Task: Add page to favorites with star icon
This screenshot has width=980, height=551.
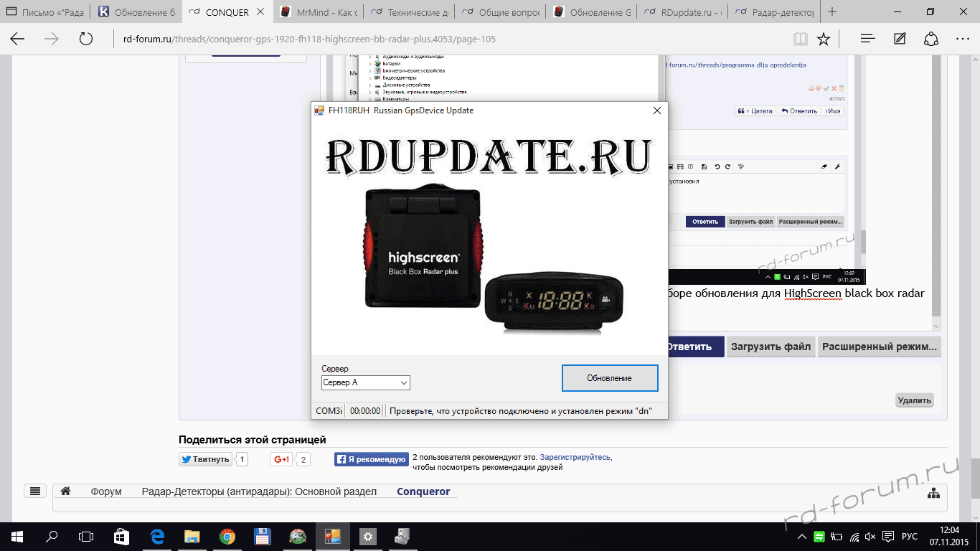Action: [x=824, y=39]
